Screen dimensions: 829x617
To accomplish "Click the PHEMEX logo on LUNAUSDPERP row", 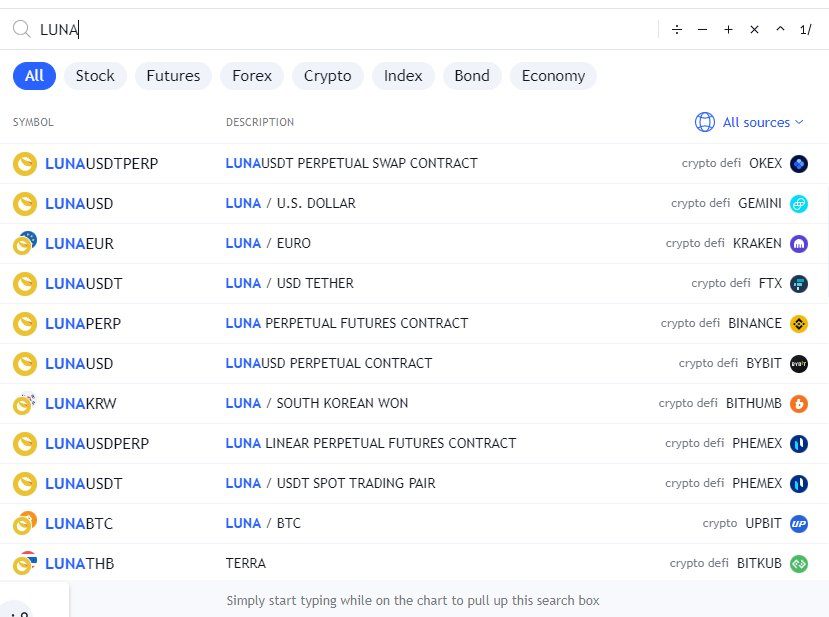I will pos(799,444).
